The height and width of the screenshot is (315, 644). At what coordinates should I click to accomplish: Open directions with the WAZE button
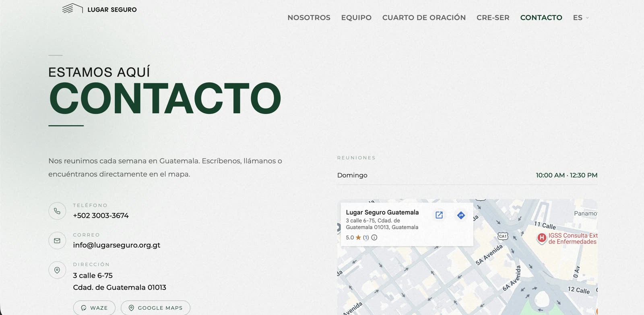(x=94, y=308)
